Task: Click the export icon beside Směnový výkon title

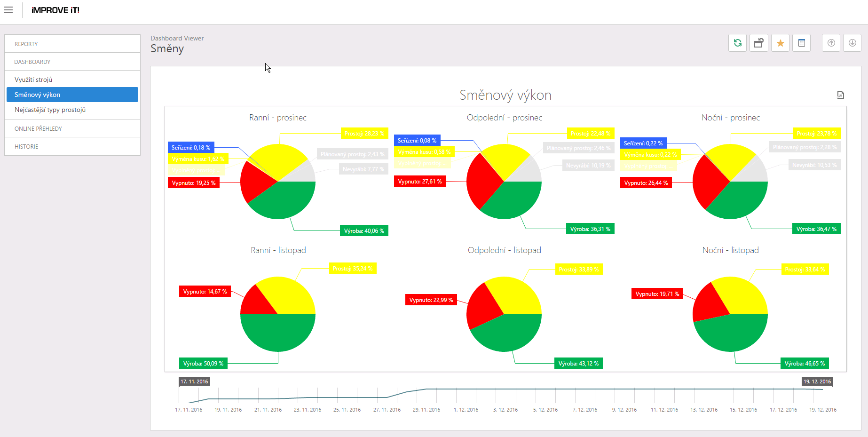Action: click(x=840, y=95)
